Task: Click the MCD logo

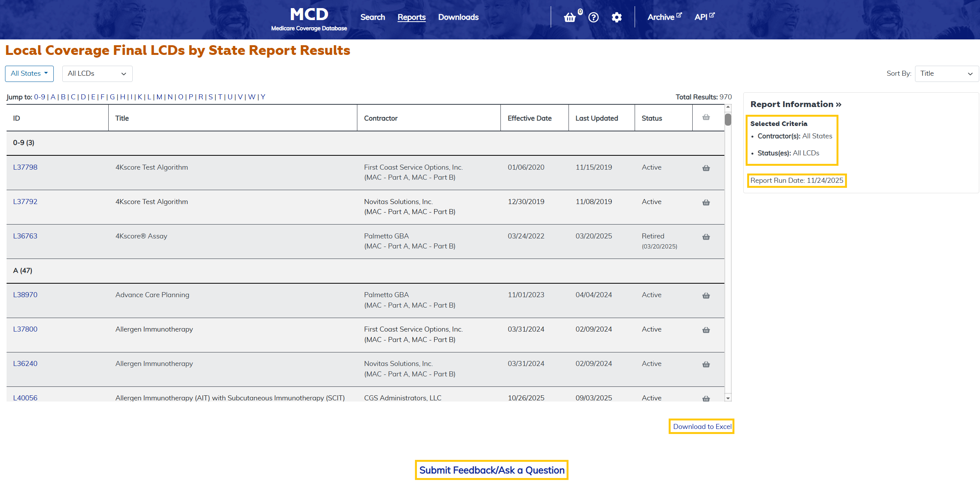Action: point(309,17)
